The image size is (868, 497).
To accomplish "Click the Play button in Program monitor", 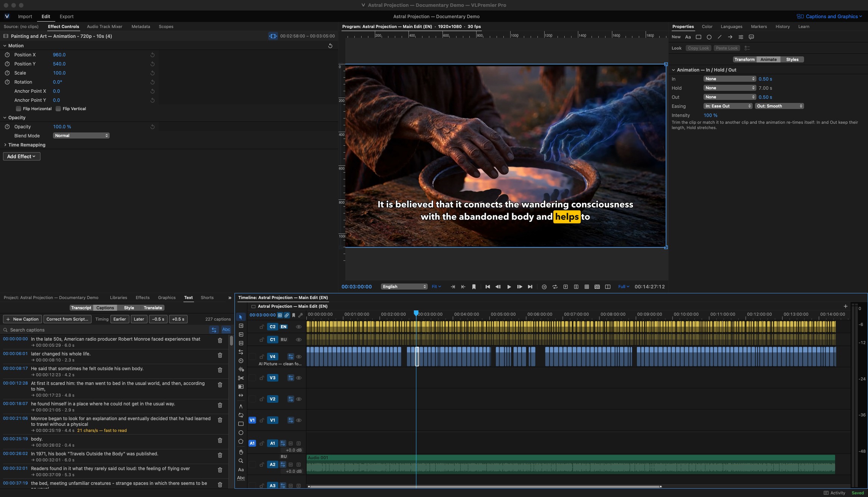I will 509,287.
